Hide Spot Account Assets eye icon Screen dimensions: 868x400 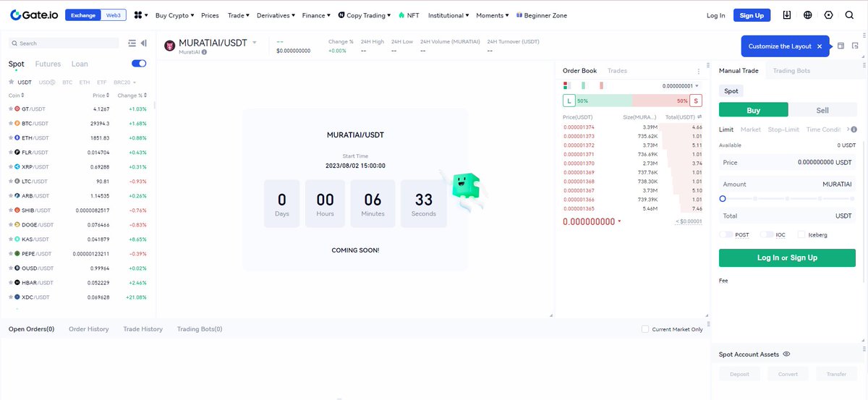pos(786,354)
